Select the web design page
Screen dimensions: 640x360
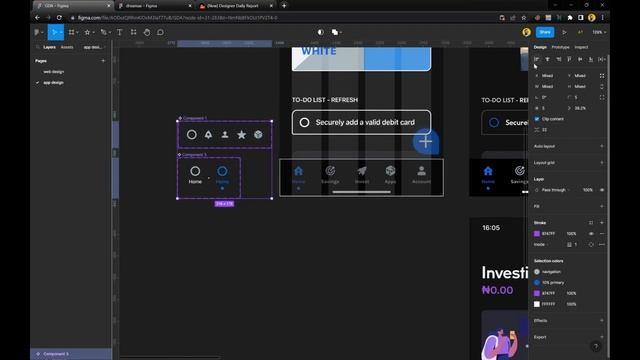[x=54, y=72]
